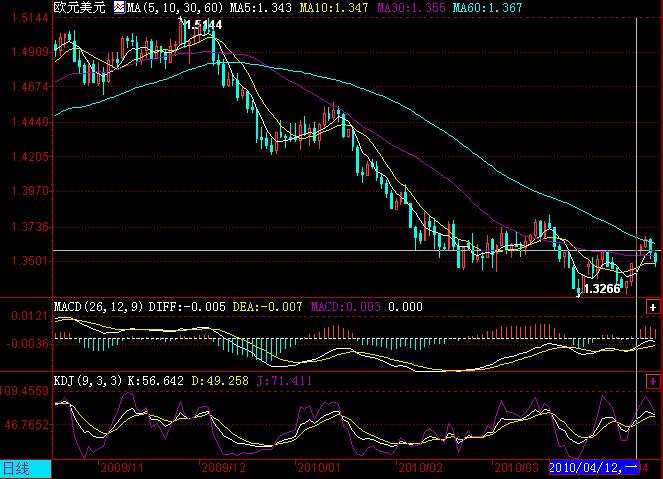Viewport: 663px width, 479px height.
Task: Click the 2009/11 date on time axis
Action: coord(122,468)
